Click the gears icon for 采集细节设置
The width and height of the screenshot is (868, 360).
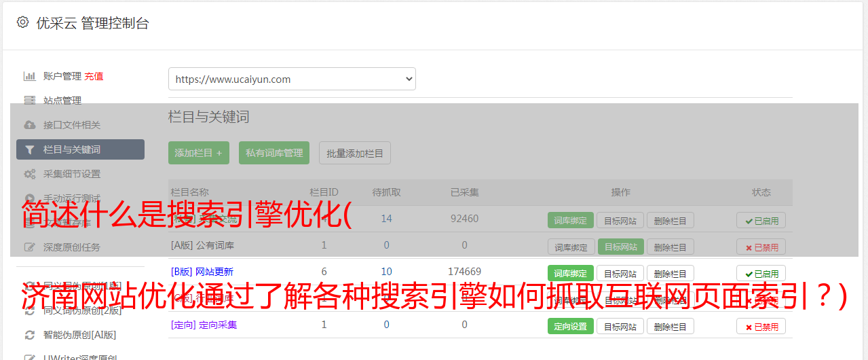click(x=29, y=174)
